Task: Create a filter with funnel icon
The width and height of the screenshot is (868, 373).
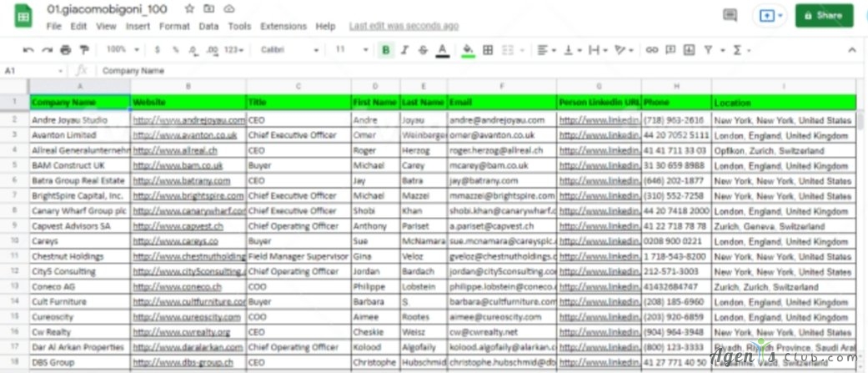Action: click(708, 50)
